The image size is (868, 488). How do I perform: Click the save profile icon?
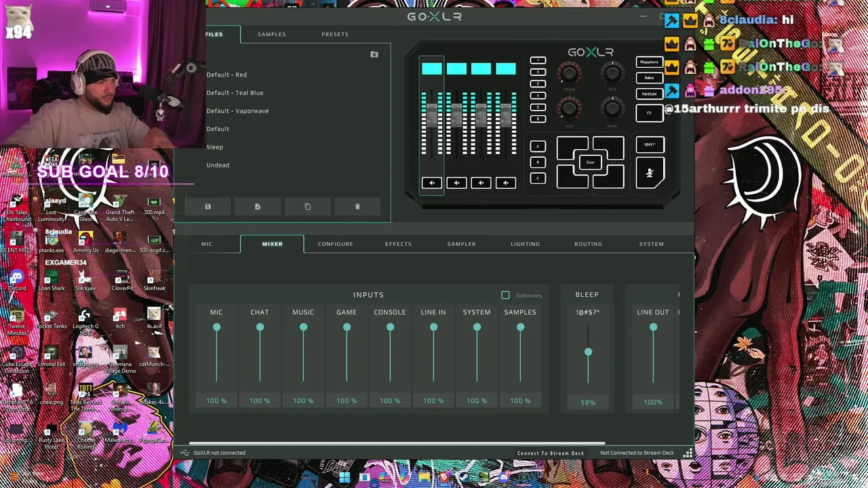pos(208,207)
